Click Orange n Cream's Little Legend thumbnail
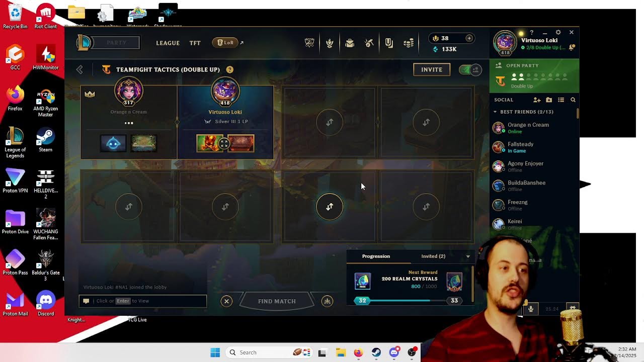 (x=113, y=144)
